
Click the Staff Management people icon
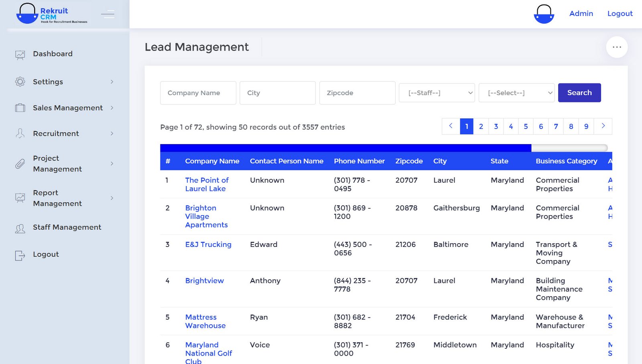point(20,229)
